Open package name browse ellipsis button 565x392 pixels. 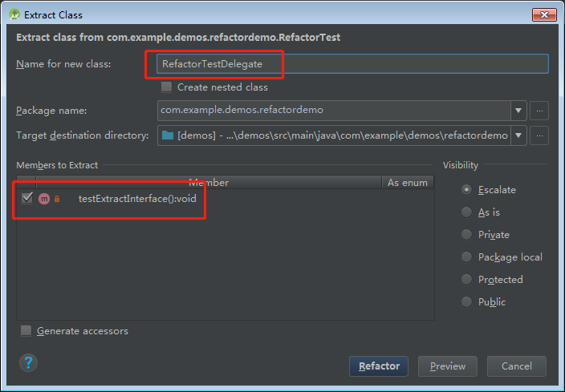point(540,111)
